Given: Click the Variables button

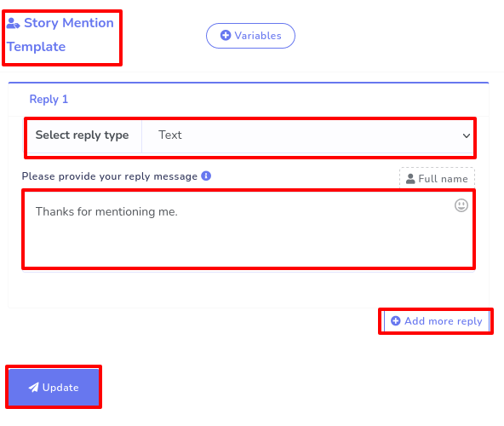Looking at the screenshot, I should [250, 36].
